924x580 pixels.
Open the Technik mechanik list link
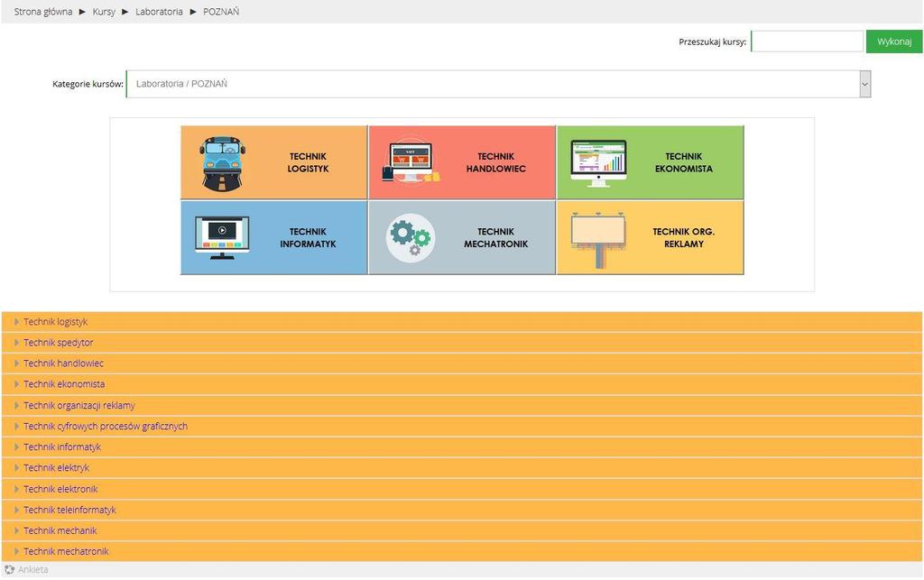pos(60,531)
